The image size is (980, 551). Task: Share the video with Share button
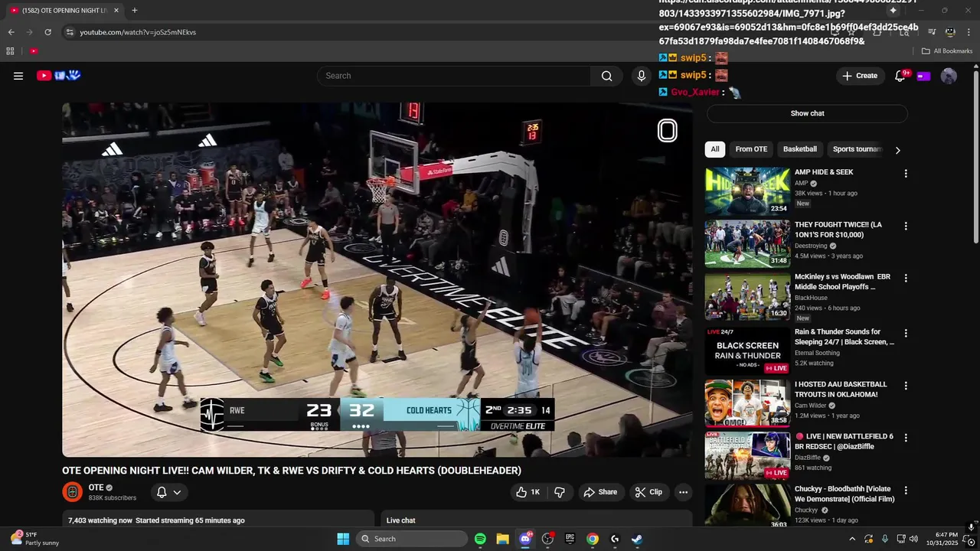[600, 492]
